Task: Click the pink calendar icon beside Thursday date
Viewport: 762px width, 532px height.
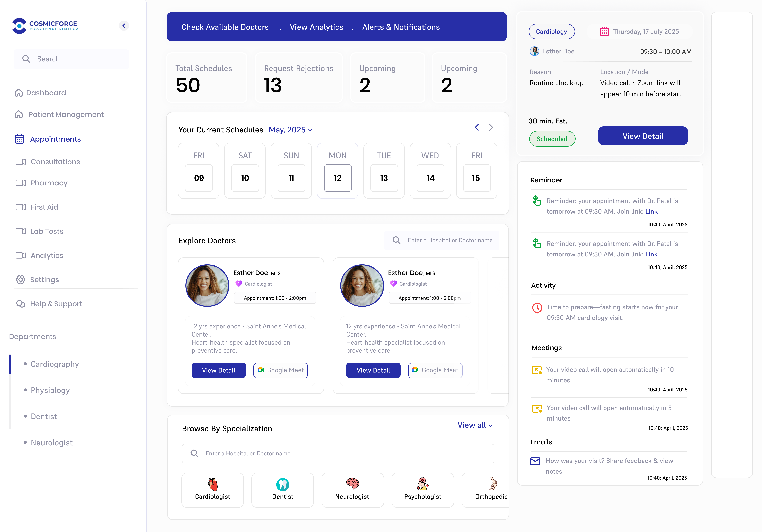Action: [x=604, y=32]
